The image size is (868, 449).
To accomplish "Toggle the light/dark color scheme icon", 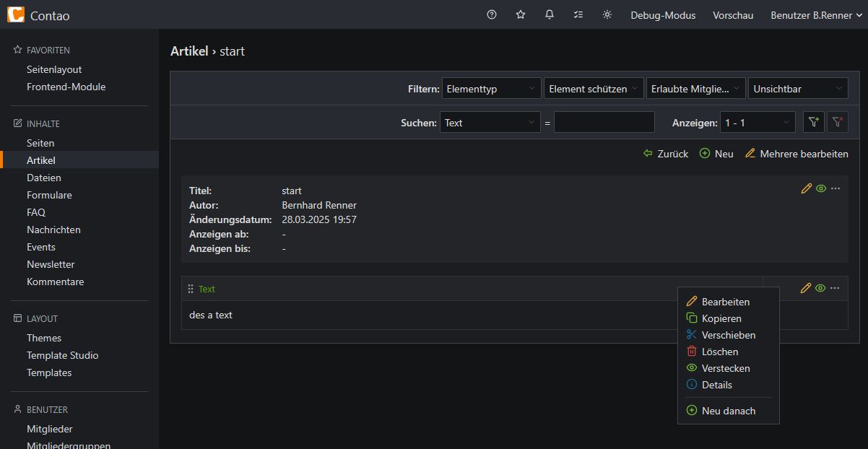I will [x=607, y=14].
